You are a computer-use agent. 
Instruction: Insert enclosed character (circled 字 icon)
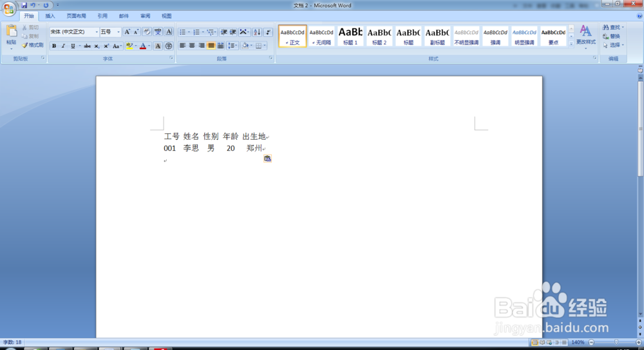click(168, 46)
